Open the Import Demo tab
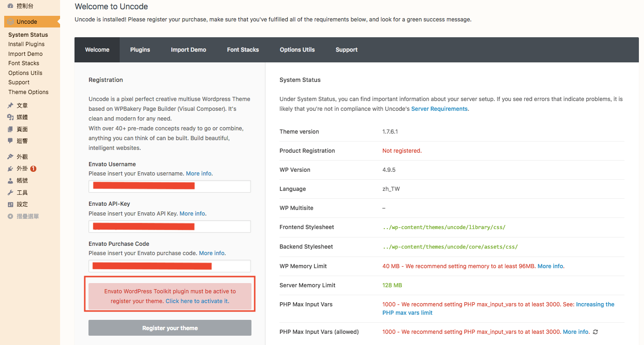Screen dimensions: 644x345 (188, 50)
